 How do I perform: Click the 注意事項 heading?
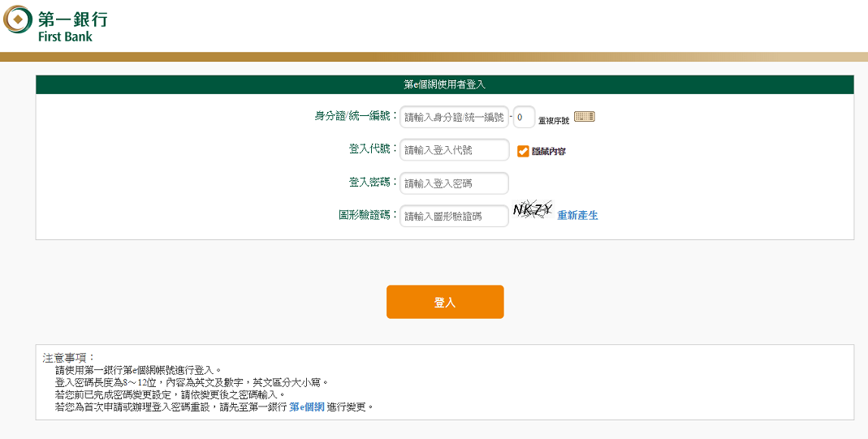click(69, 358)
